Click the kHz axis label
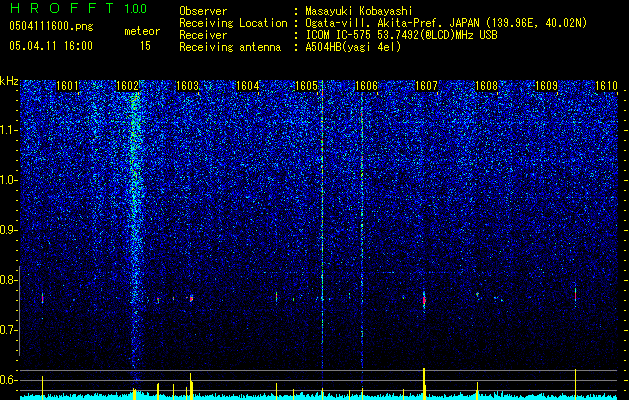 pyautogui.click(x=9, y=81)
